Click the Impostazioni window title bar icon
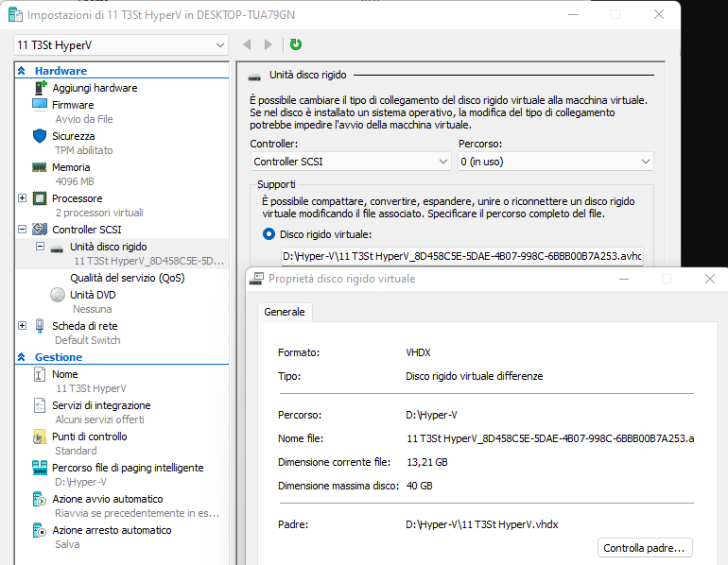 15,15
